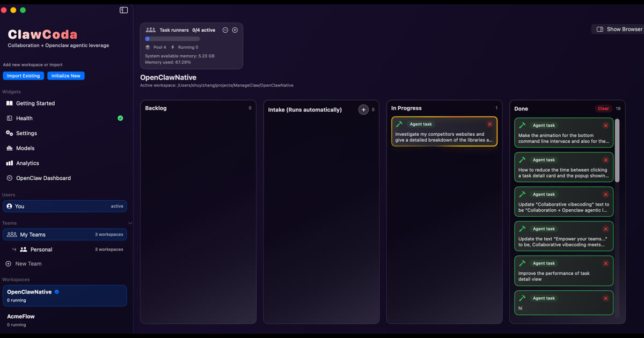Click the Task runners group icon
Screen dimensions: 644x338
click(150, 30)
